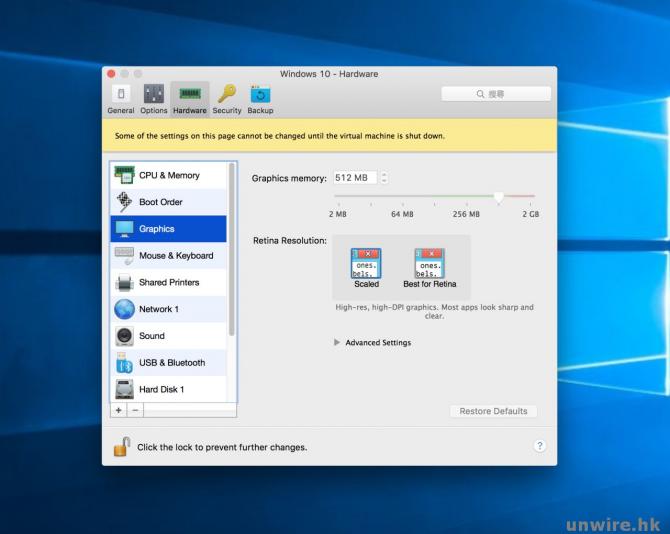Click the Shared Printers printer icon

(x=124, y=282)
